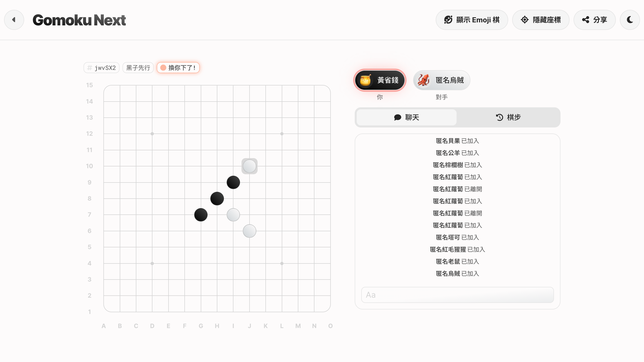The height and width of the screenshot is (362, 644).
Task: Place a stone at star point D4
Action: coord(152,263)
